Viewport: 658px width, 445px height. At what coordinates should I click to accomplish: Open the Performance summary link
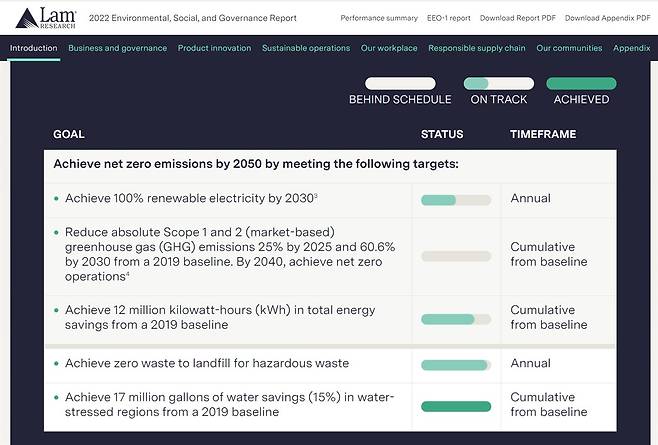point(379,18)
